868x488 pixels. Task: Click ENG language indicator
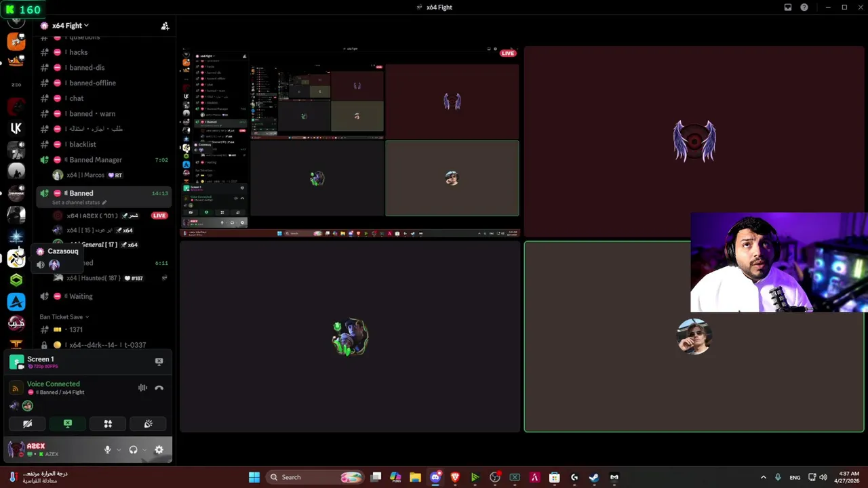tap(795, 477)
